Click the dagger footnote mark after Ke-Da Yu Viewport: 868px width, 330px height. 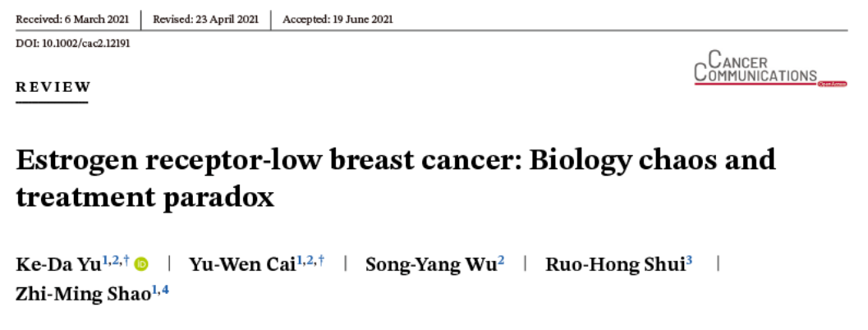(x=126, y=260)
